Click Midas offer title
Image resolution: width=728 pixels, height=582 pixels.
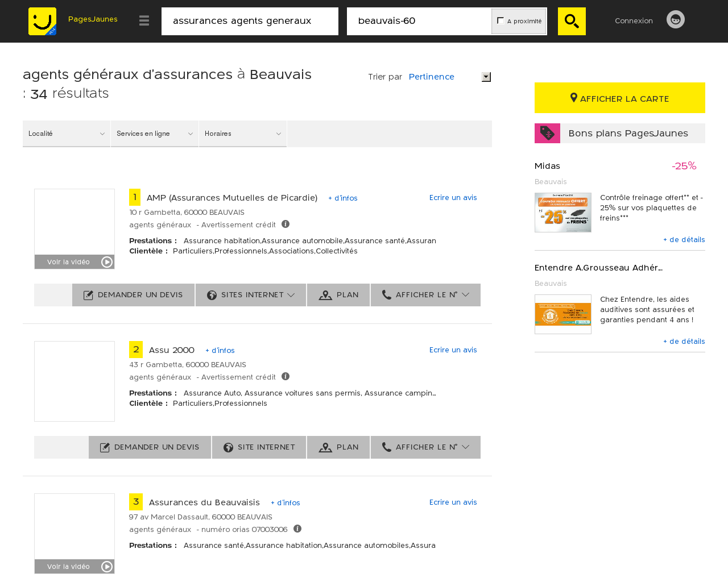547,166
